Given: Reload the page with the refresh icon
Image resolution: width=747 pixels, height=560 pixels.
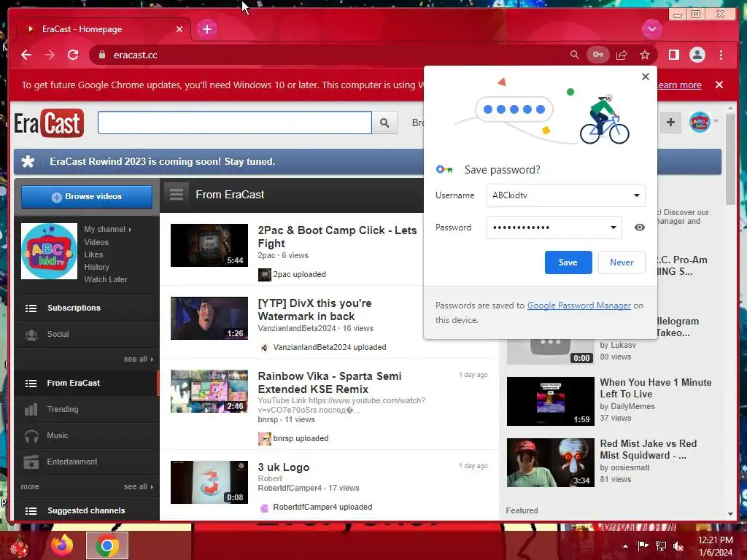Looking at the screenshot, I should (73, 55).
